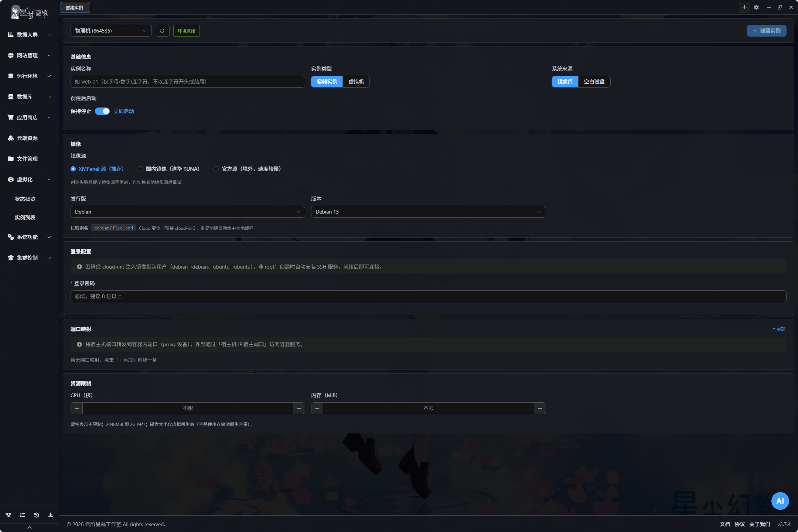This screenshot has width=798, height=532.
Task: Open the task checklist icon in sidebar footer
Action: pos(22,515)
